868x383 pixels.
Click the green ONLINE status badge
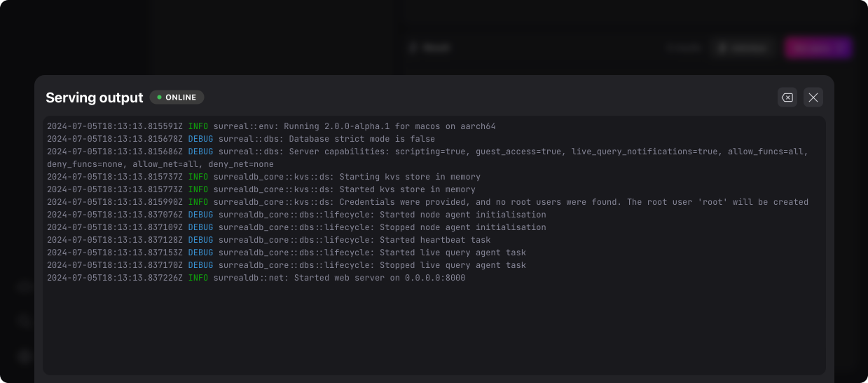(x=177, y=98)
